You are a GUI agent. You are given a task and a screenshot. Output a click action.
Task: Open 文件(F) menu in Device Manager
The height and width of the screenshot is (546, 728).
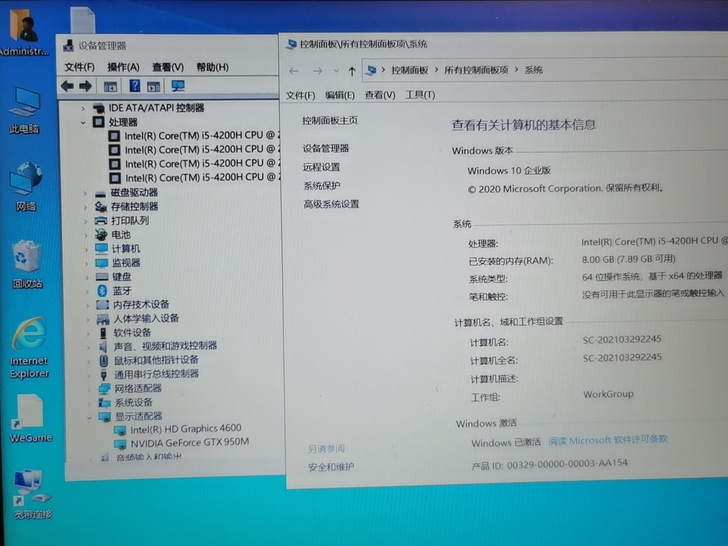point(79,67)
